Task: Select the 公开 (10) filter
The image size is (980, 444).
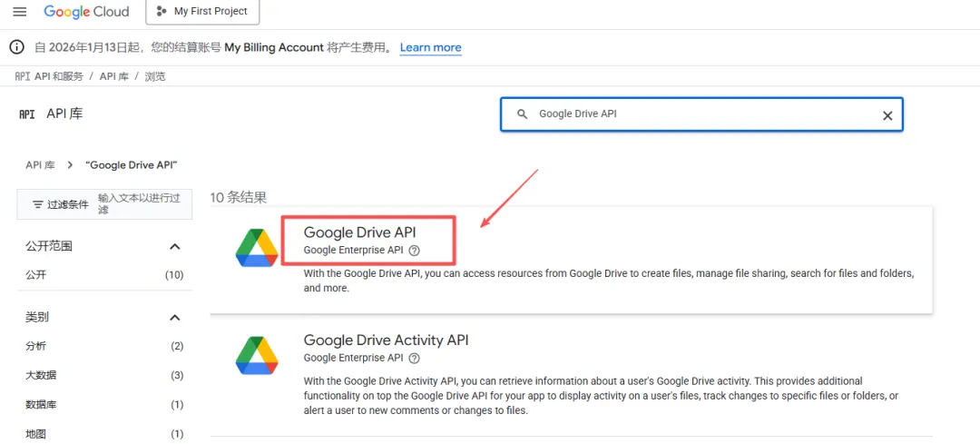Action: [x=104, y=275]
